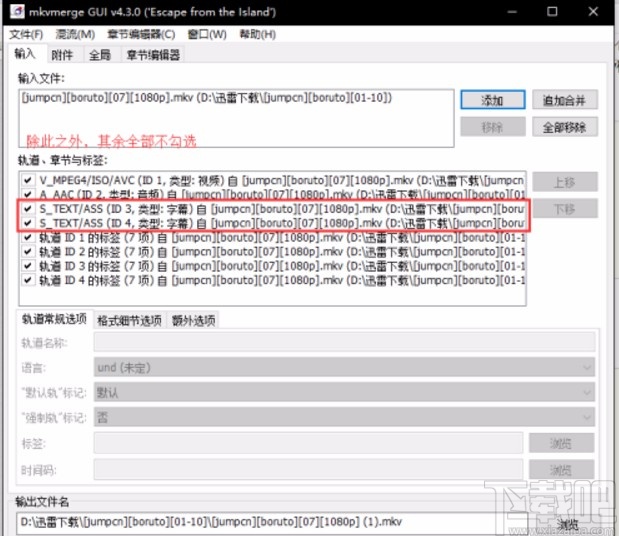Uncheck the V_MPEG4/ISO/AVC video track checkbox

[28, 180]
